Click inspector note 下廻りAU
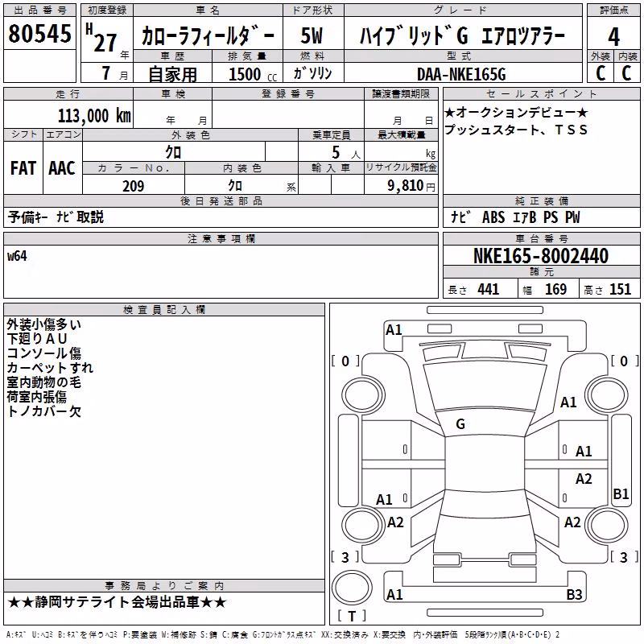This screenshot has width=644, height=644. (x=36, y=338)
